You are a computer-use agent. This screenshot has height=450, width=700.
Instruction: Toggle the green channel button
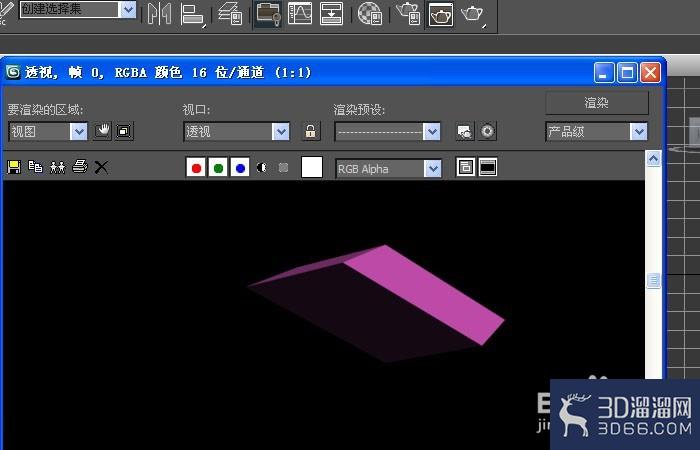click(x=218, y=167)
